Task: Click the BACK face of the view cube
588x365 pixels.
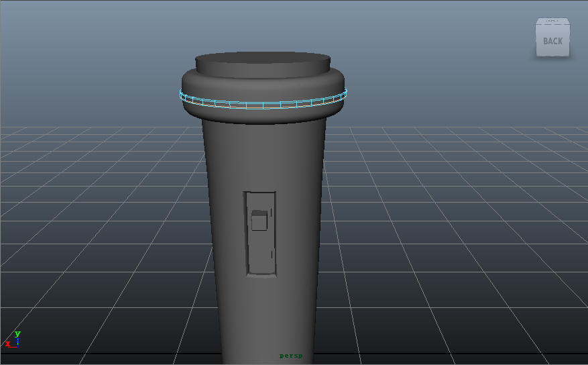Action: pos(552,41)
